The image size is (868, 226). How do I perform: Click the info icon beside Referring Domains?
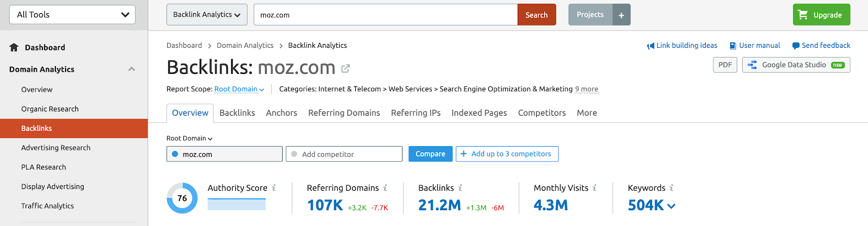385,187
